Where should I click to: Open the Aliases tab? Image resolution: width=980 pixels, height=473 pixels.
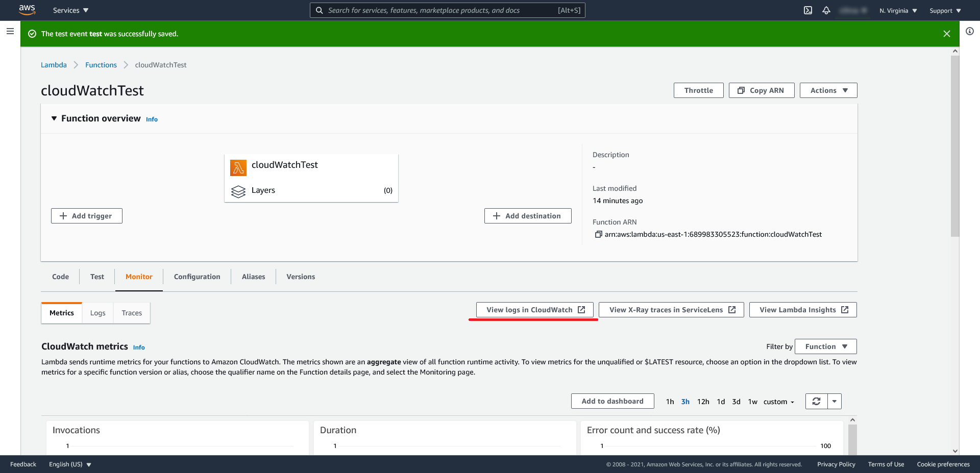point(253,277)
